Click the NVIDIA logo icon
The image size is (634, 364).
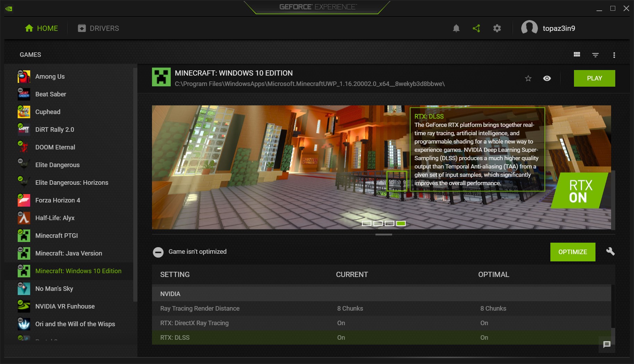(9, 9)
